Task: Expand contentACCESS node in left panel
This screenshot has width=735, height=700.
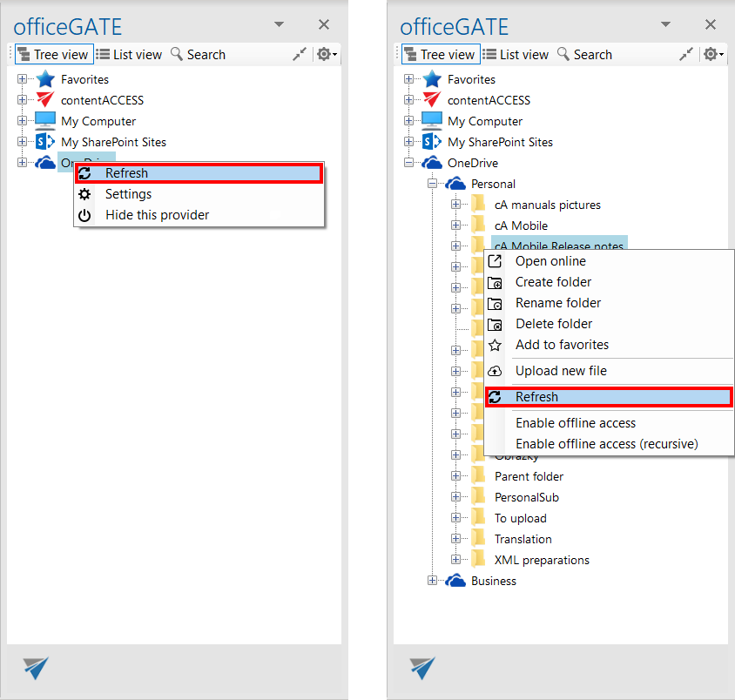Action: [x=22, y=99]
